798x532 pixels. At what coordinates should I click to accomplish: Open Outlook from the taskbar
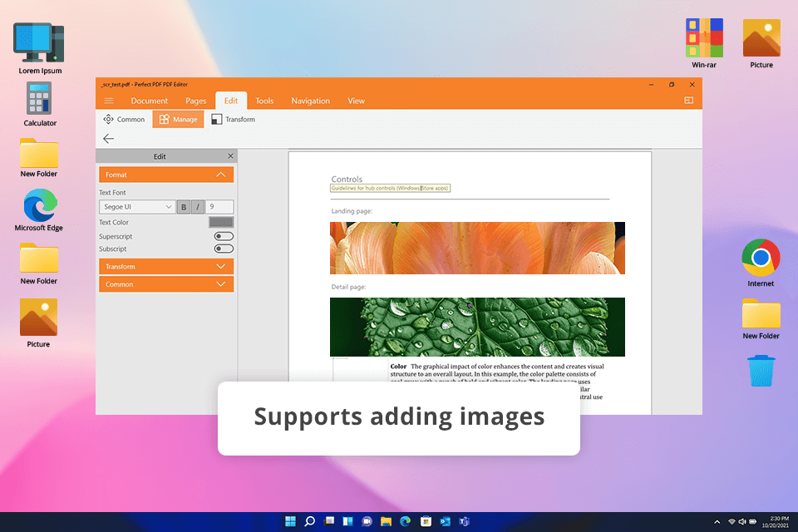pos(446,521)
